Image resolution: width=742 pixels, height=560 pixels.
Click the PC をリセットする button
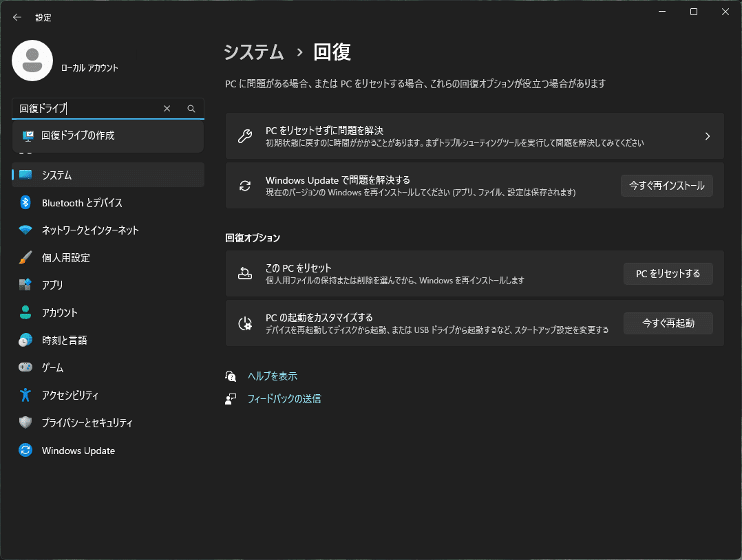(x=668, y=273)
